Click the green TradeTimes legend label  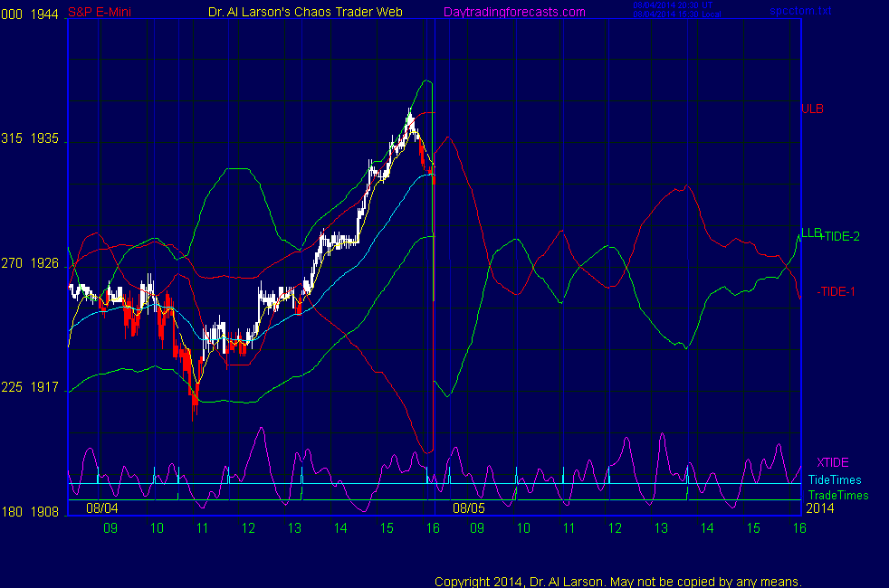click(x=838, y=495)
